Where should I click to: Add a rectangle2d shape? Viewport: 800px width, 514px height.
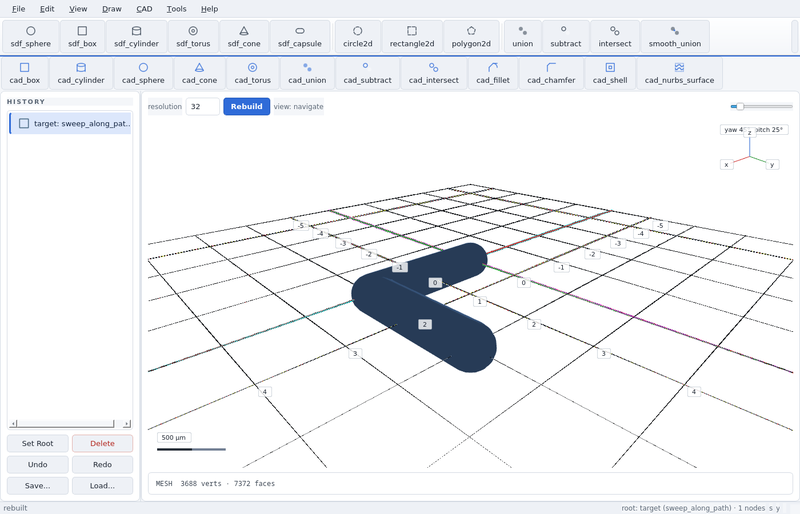pyautogui.click(x=412, y=37)
